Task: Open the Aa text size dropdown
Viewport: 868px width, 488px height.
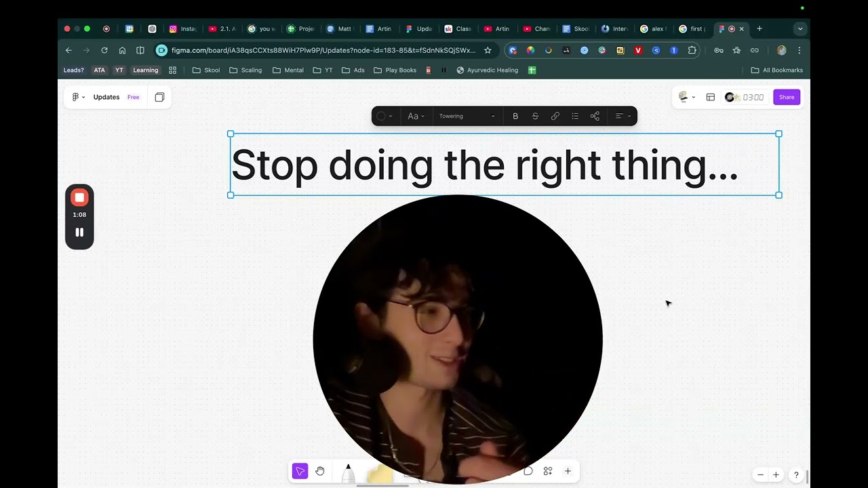Action: pos(416,116)
